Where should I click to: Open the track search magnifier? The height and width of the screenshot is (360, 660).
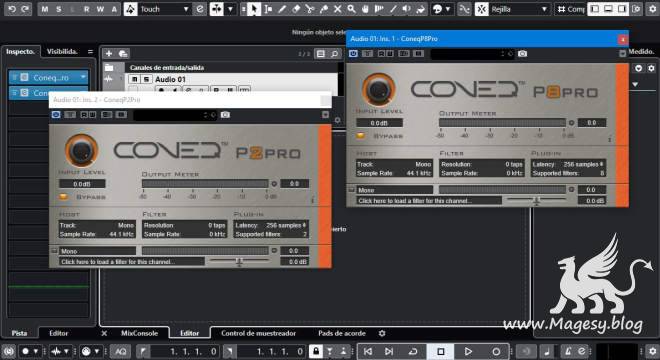point(334,53)
